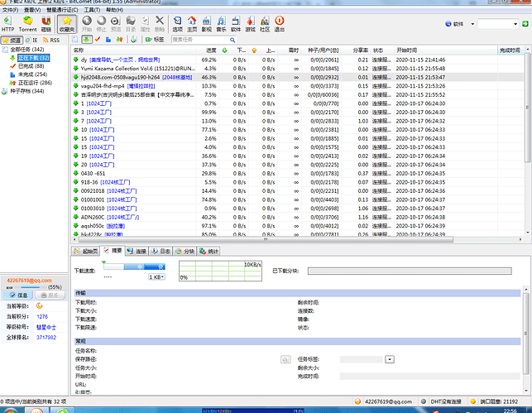532x413 pixels.
Task: Expand the 软件 search category dropdown arrow
Action: click(x=472, y=24)
